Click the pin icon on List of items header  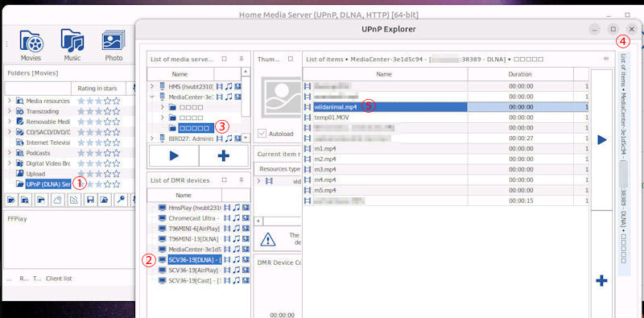(606, 59)
